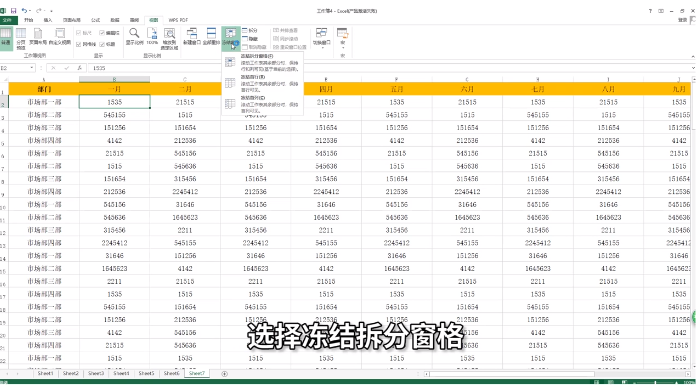Image resolution: width=696 pixels, height=392 pixels.
Task: Select the Sheet2 tab
Action: point(71,373)
